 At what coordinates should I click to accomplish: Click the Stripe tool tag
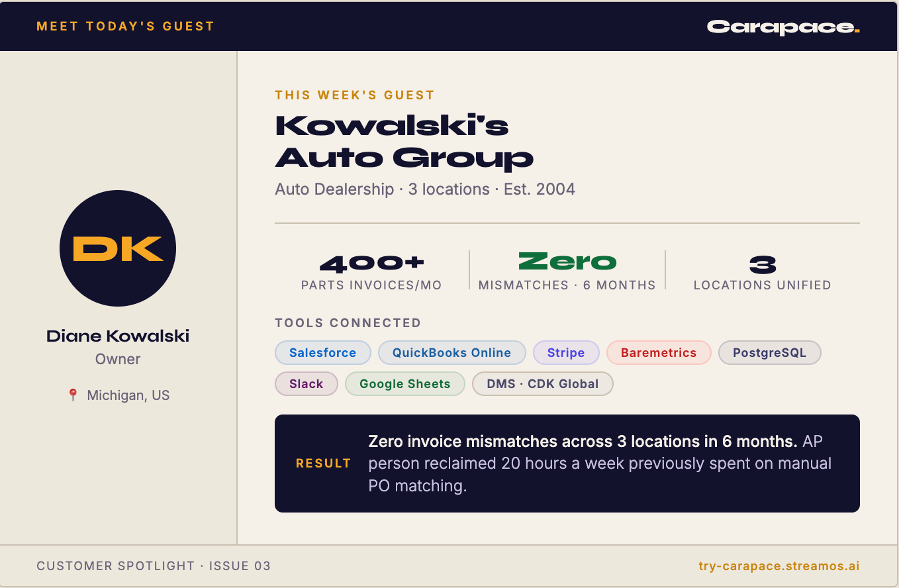[x=566, y=353]
